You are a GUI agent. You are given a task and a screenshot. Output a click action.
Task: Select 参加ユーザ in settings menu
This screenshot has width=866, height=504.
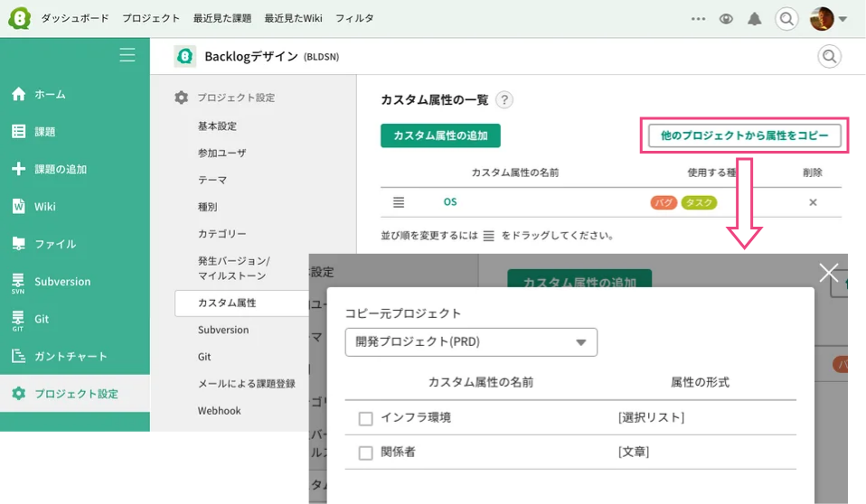coord(222,153)
